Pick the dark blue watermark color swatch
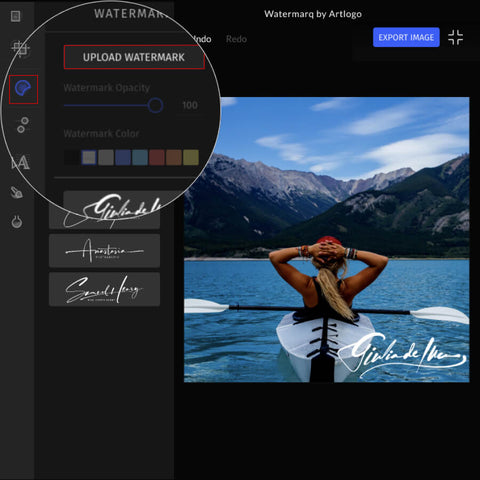 click(x=123, y=157)
